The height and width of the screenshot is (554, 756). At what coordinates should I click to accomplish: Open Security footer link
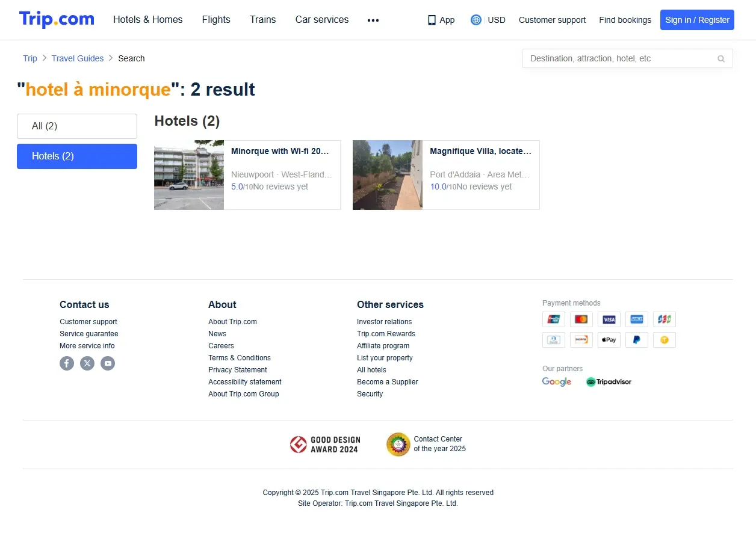click(370, 394)
